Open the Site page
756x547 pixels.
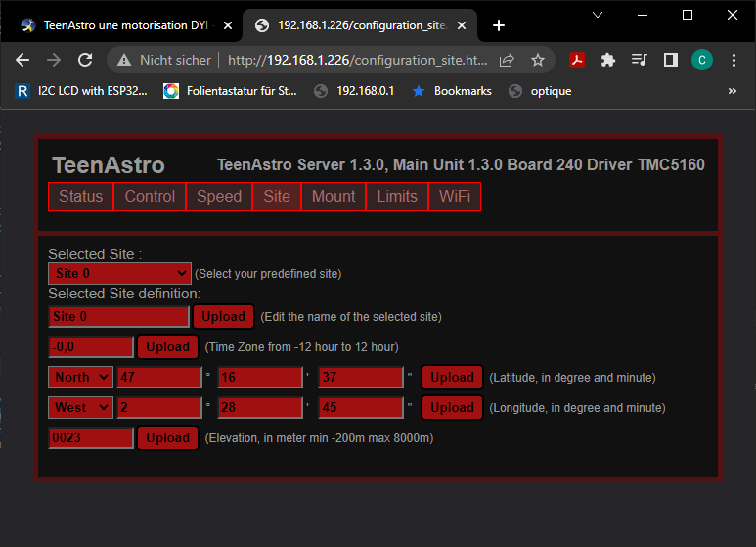[x=277, y=197]
